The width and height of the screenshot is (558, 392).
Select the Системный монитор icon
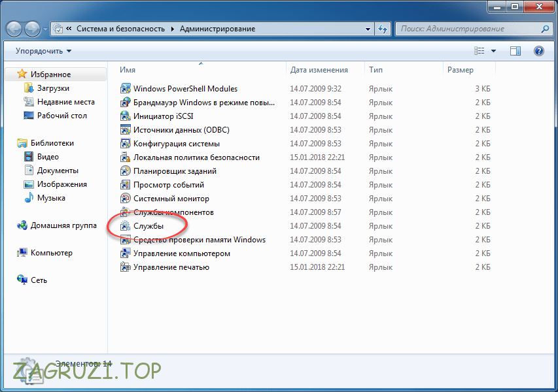pyautogui.click(x=125, y=199)
